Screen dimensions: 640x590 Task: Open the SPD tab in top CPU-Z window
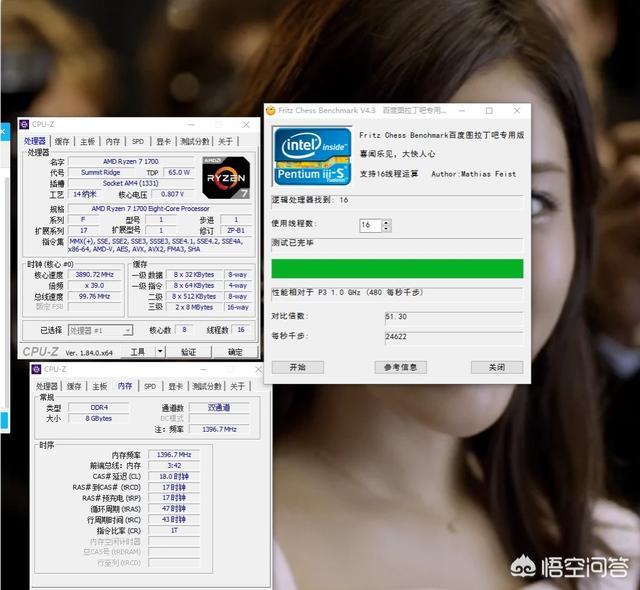(138, 142)
